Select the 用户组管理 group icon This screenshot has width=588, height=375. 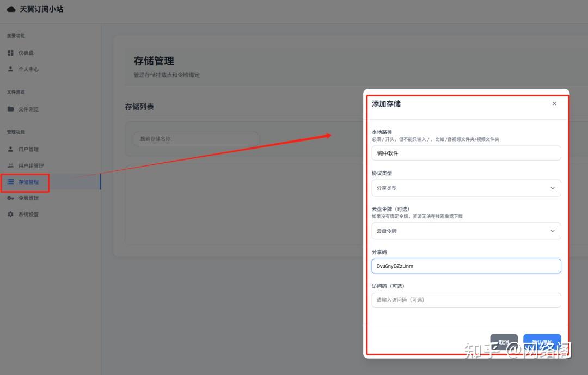pyautogui.click(x=10, y=165)
